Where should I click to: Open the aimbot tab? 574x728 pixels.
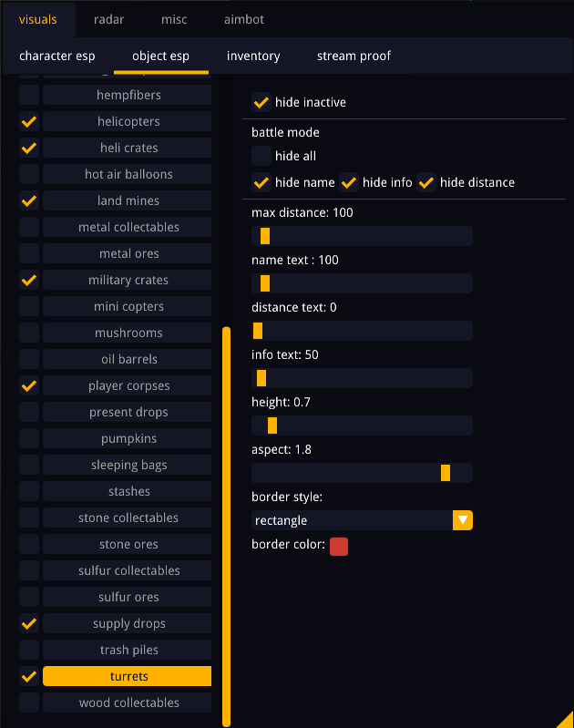pos(243,19)
